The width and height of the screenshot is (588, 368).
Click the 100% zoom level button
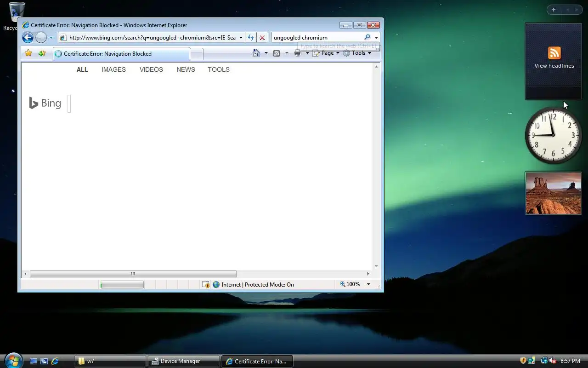[350, 284]
